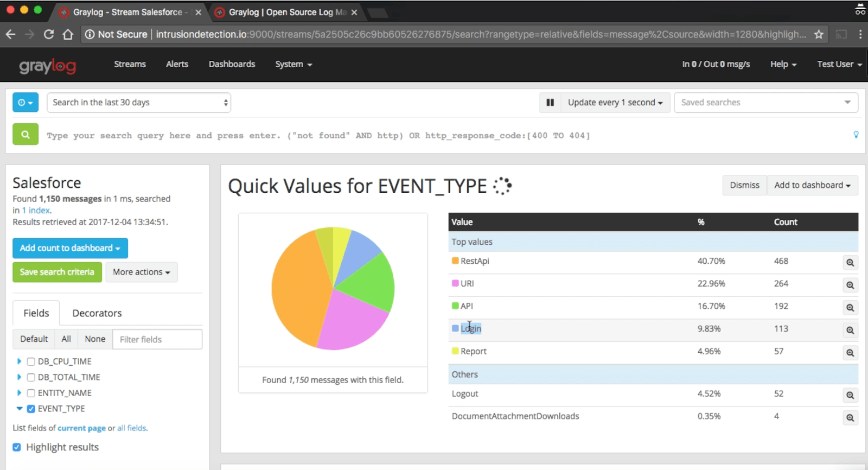The height and width of the screenshot is (470, 868).
Task: Open the time range type selector clock button
Action: click(25, 103)
